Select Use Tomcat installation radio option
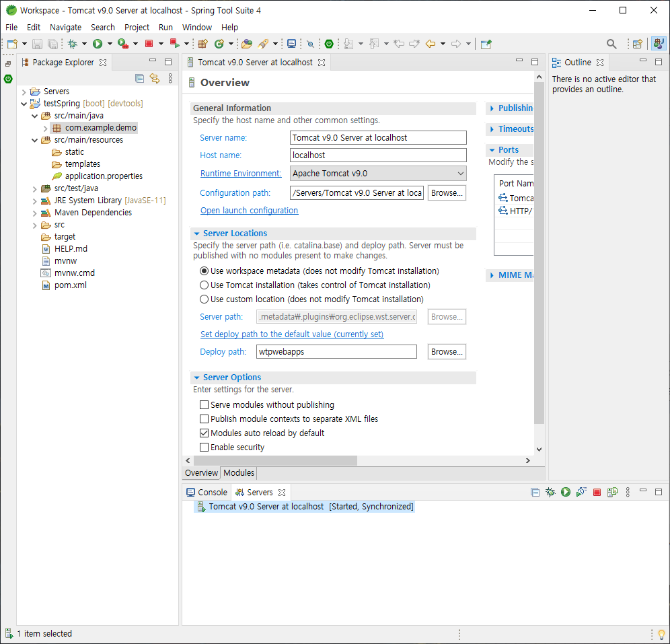The width and height of the screenshot is (670, 644). point(204,285)
